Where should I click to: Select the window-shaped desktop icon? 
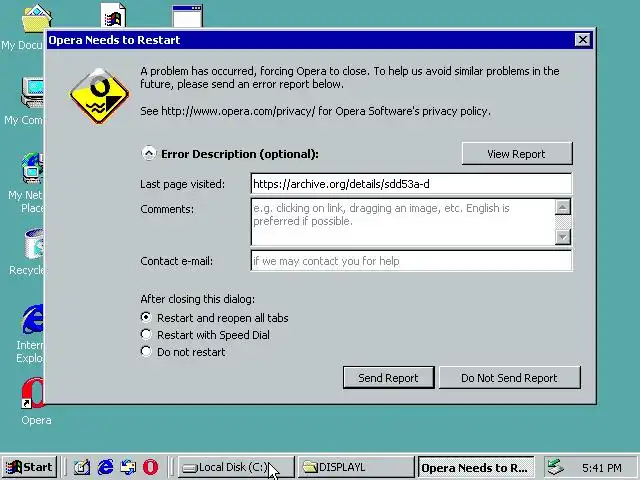pyautogui.click(x=187, y=16)
